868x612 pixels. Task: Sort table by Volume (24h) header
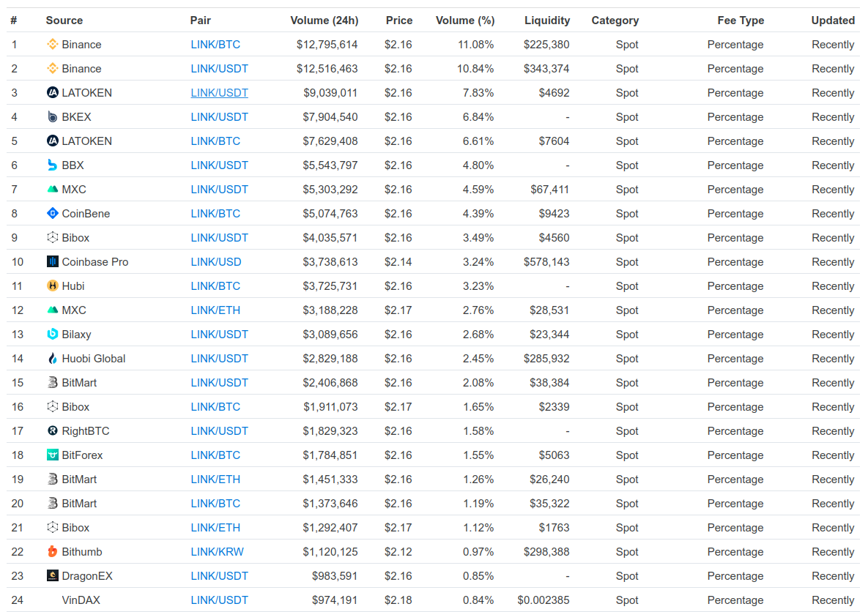pos(324,20)
